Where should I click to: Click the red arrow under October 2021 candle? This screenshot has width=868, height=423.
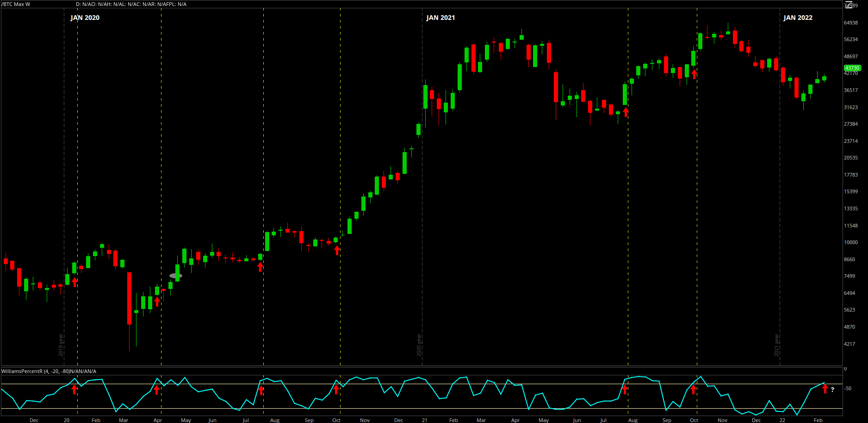pos(694,74)
